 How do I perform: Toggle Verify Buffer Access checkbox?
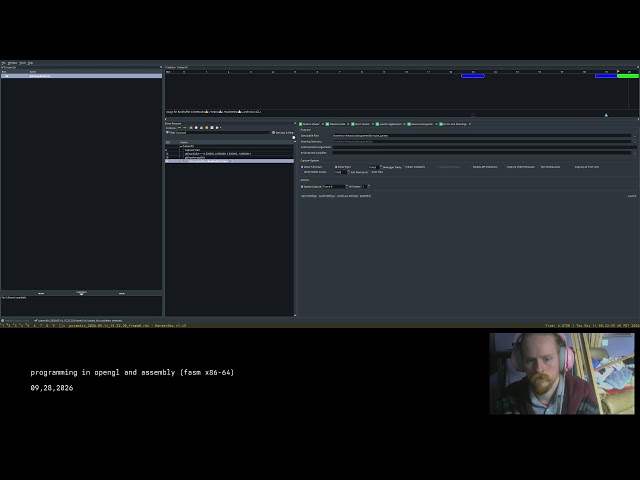[313, 172]
